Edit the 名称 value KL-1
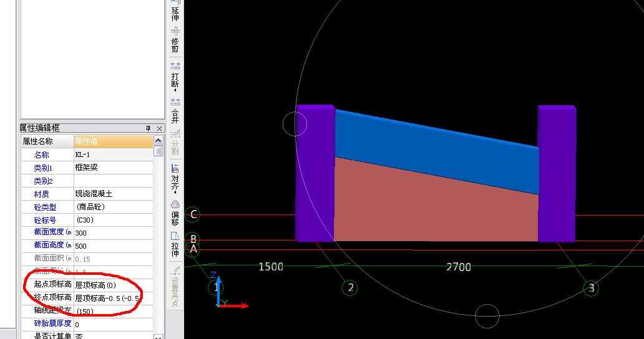 [114, 155]
